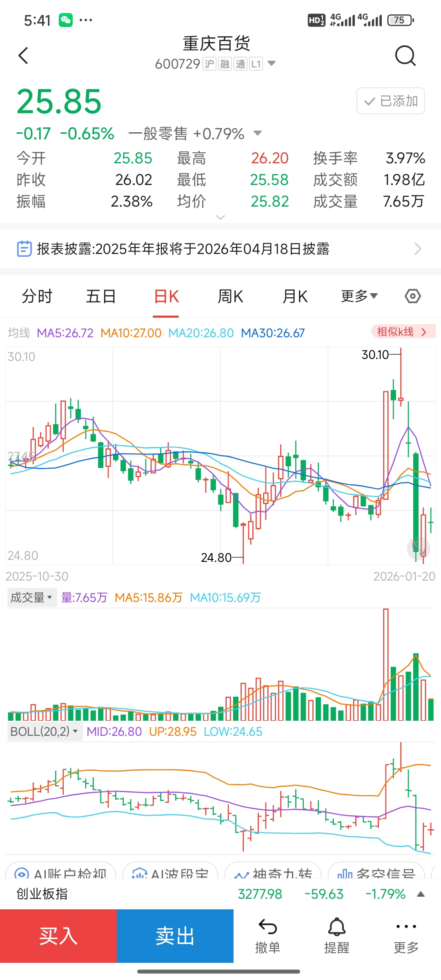
Task: Open AI波段宝 shortcut chip
Action: (170, 870)
